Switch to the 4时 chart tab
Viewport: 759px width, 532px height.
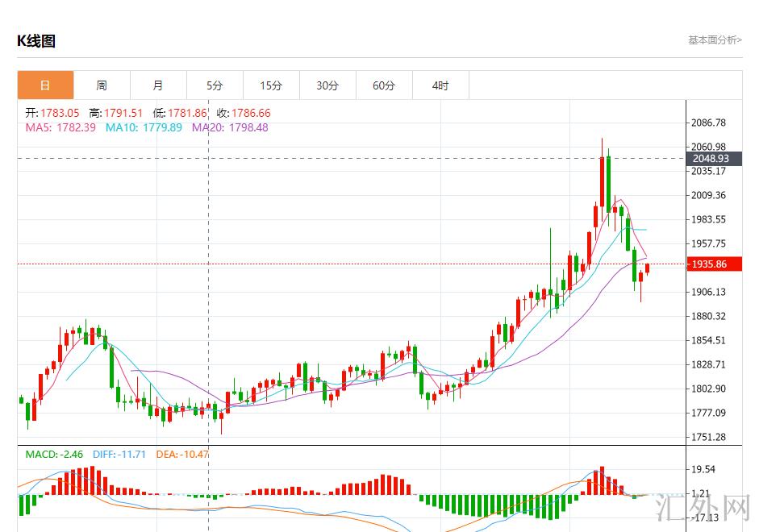(x=440, y=85)
